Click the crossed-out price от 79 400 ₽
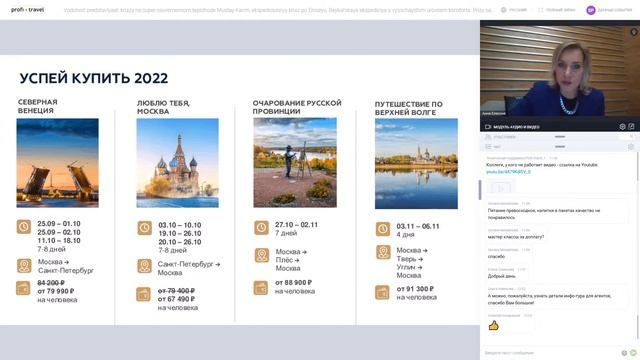This screenshot has width=640, height=360. [176, 291]
